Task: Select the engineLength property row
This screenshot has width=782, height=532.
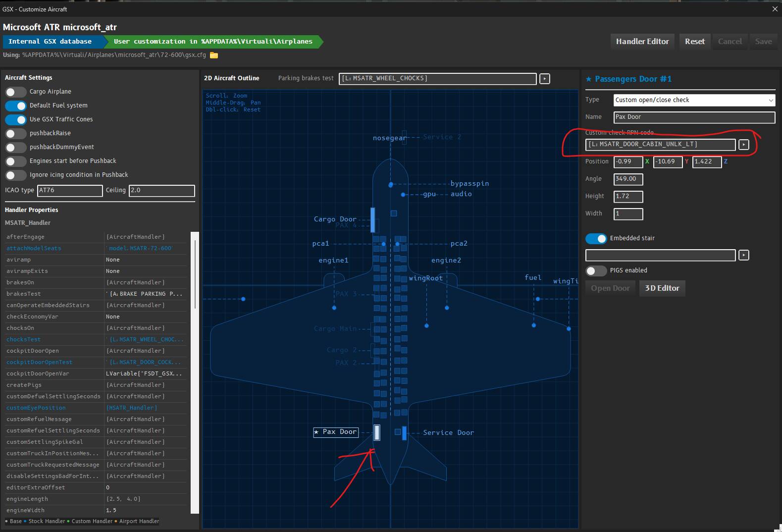Action: click(96, 499)
